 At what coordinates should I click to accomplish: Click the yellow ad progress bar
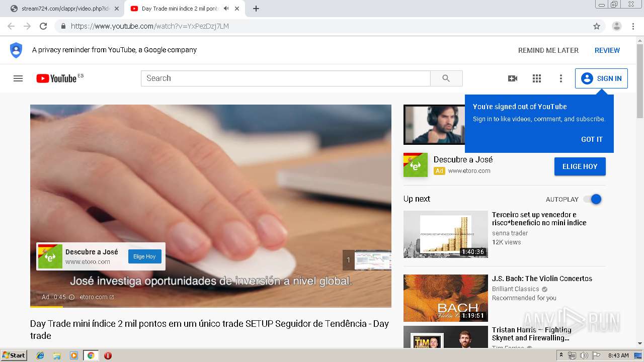(x=46, y=306)
